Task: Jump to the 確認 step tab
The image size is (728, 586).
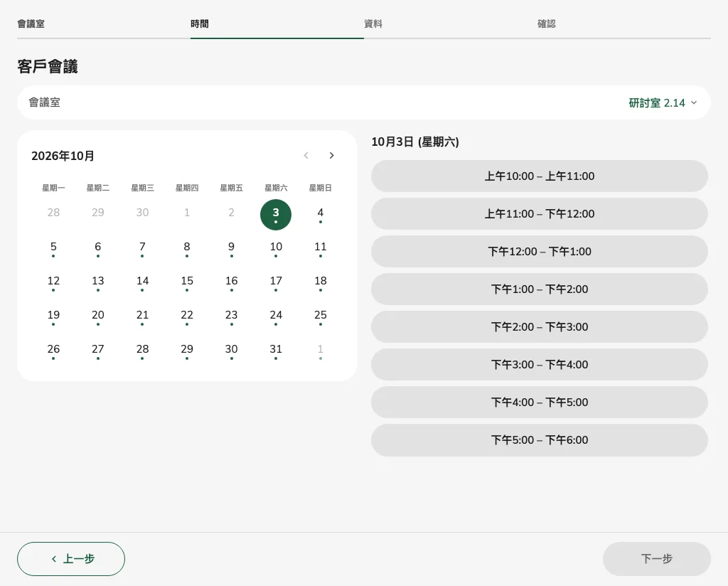Action: coord(547,23)
